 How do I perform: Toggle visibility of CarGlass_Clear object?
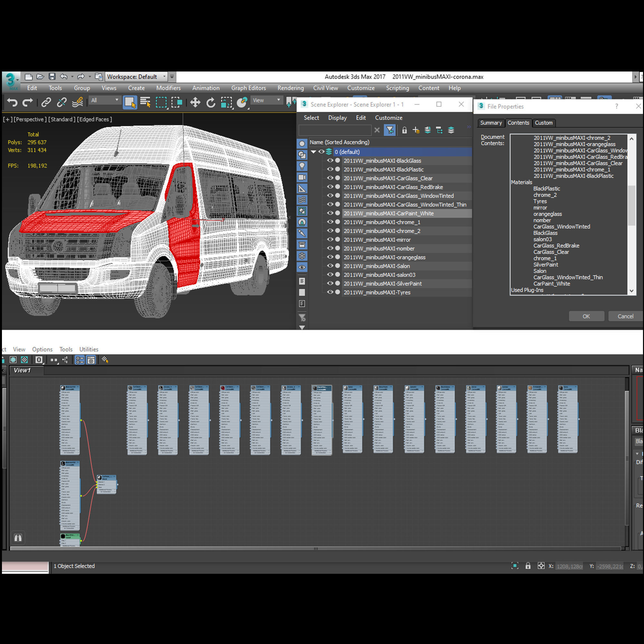pyautogui.click(x=330, y=178)
